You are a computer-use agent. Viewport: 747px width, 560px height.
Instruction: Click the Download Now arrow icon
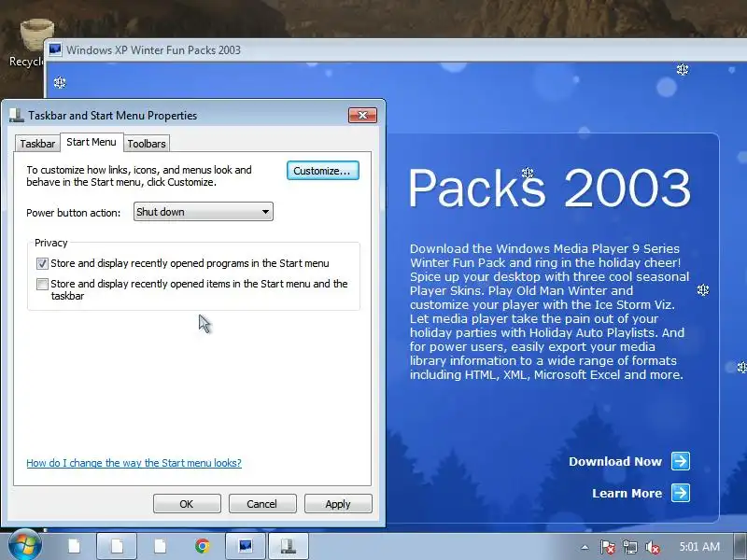[x=681, y=461]
